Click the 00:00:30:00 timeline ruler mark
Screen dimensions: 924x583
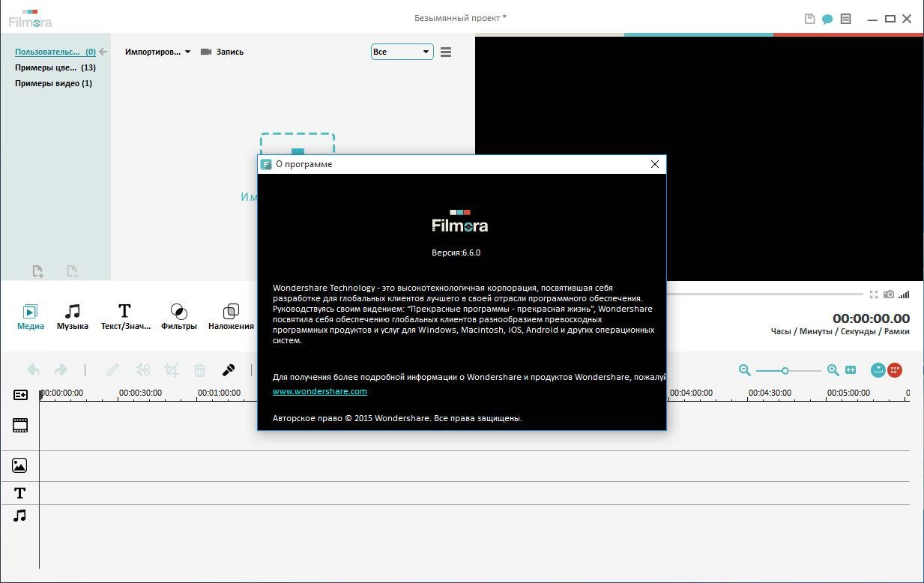(x=140, y=393)
